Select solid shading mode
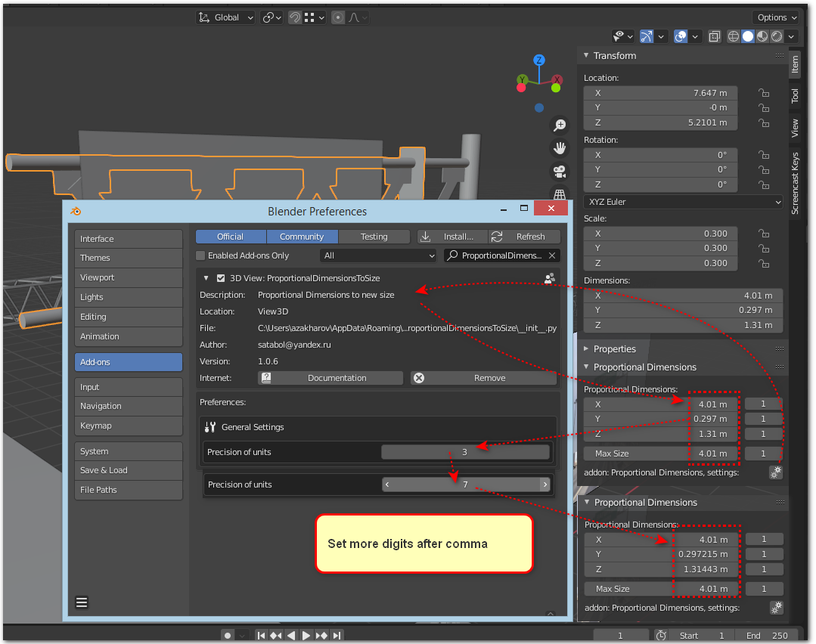The height and width of the screenshot is (644, 816). coord(748,36)
